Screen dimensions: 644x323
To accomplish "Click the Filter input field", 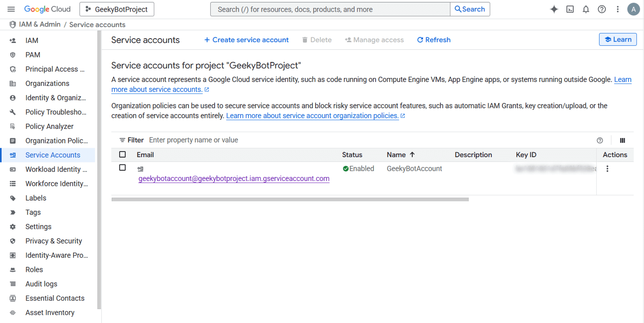I will 369,140.
